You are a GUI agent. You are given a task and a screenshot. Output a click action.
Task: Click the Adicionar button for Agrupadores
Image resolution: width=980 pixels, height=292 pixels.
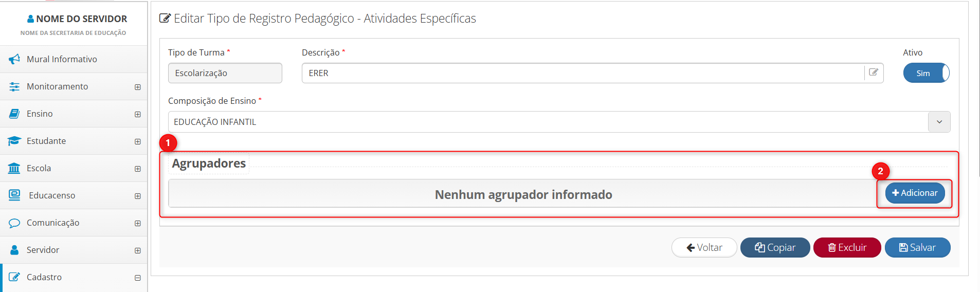pyautogui.click(x=915, y=193)
